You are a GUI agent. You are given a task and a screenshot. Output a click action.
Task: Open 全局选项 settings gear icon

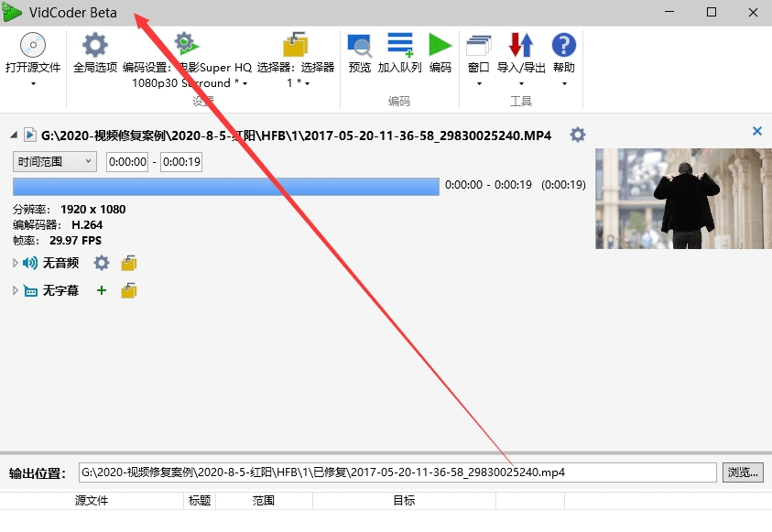point(94,44)
